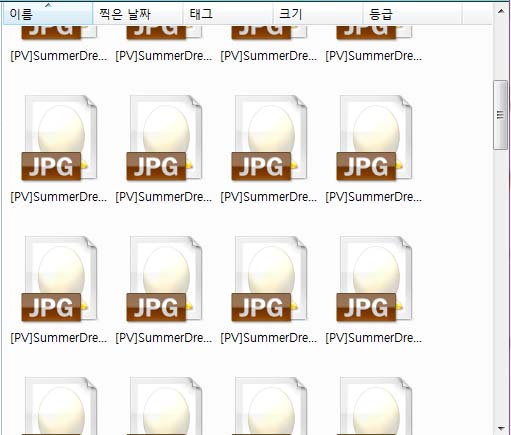511x435 pixels.
Task: Click the 크기 column header
Action: click(x=318, y=14)
